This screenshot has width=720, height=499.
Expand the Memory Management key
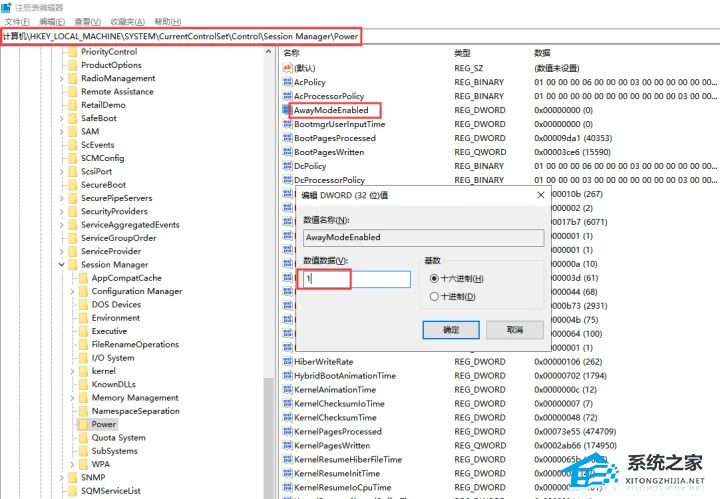click(72, 398)
